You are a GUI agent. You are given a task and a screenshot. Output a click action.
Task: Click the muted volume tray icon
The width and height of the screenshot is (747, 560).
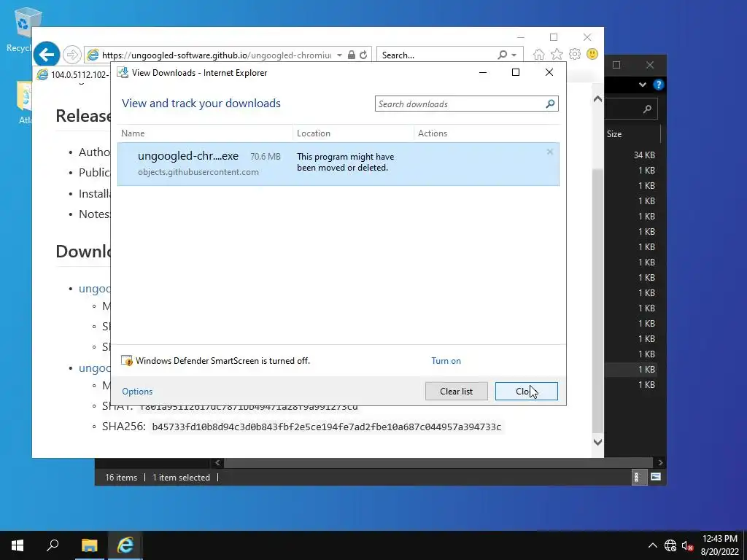click(687, 545)
